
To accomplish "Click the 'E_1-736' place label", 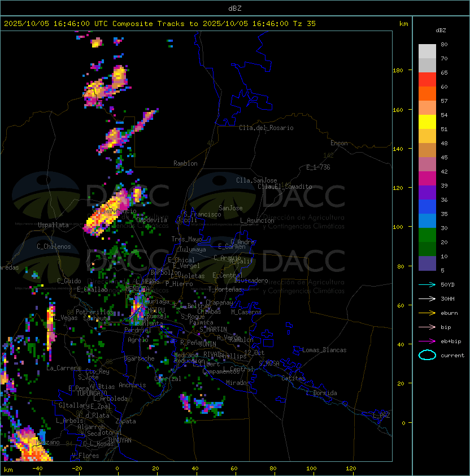I will point(318,167).
